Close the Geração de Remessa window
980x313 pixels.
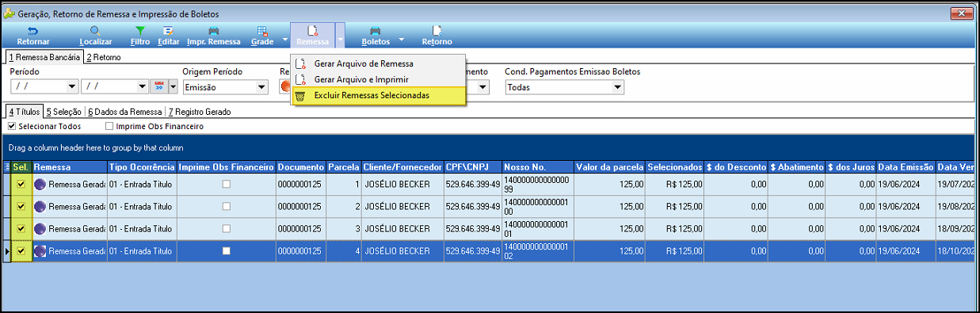[961, 13]
